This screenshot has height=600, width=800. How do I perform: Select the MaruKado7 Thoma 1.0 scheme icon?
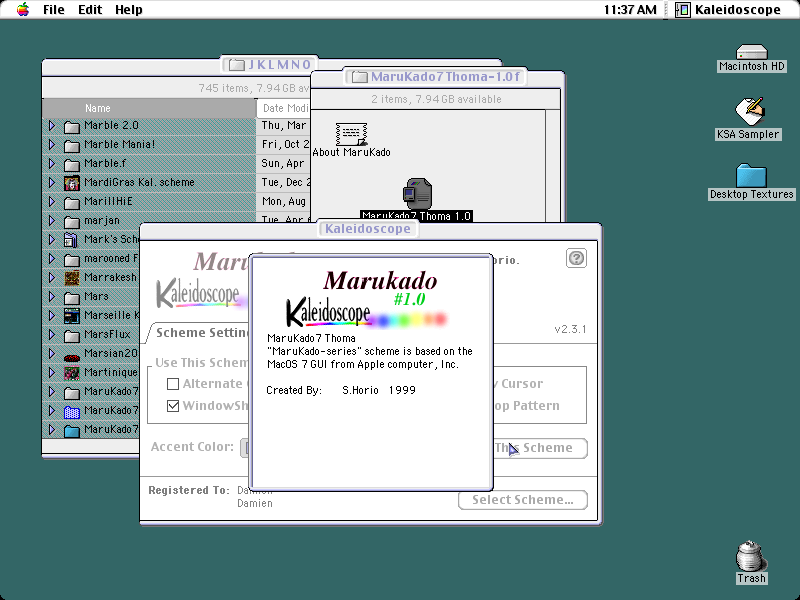point(417,194)
